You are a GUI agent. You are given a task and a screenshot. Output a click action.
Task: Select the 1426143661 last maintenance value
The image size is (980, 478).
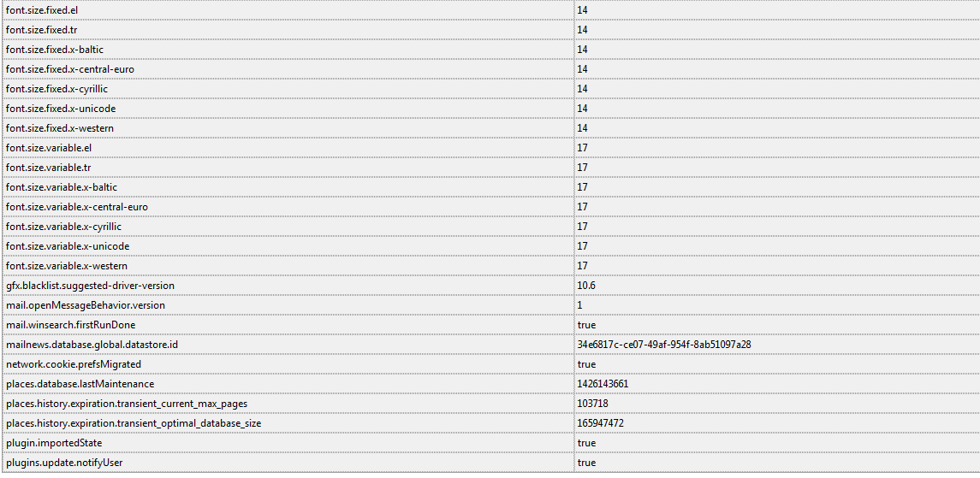603,384
